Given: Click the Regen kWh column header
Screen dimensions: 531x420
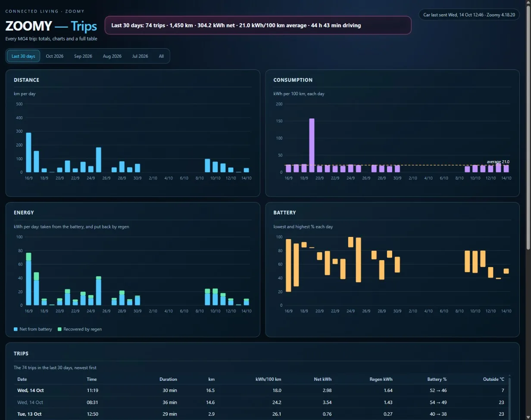Looking at the screenshot, I should 381,379.
